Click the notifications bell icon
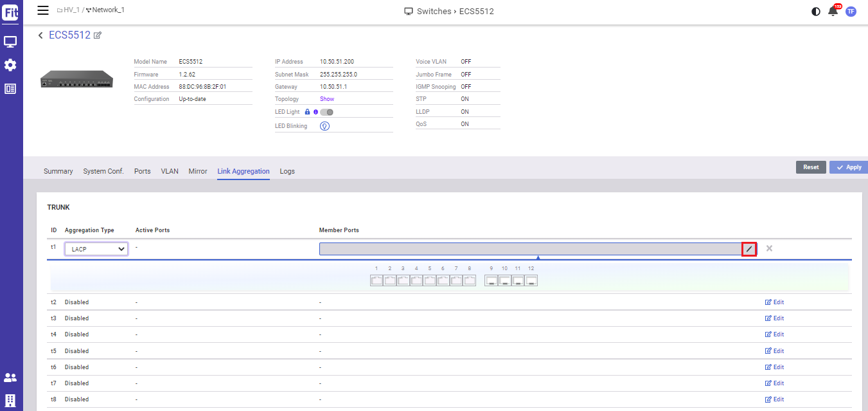 (x=833, y=11)
